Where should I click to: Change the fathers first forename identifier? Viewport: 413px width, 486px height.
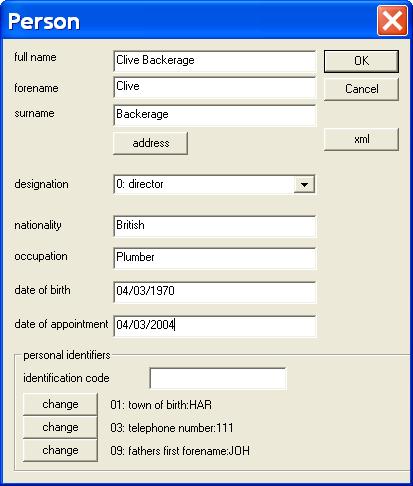click(60, 450)
